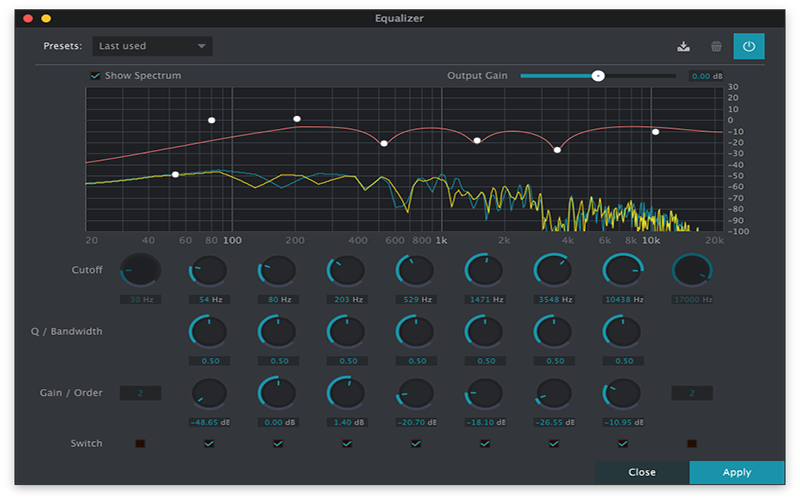The height and width of the screenshot is (500, 800).
Task: Click the Cutoff knob for 80 Hz
Action: (x=278, y=270)
